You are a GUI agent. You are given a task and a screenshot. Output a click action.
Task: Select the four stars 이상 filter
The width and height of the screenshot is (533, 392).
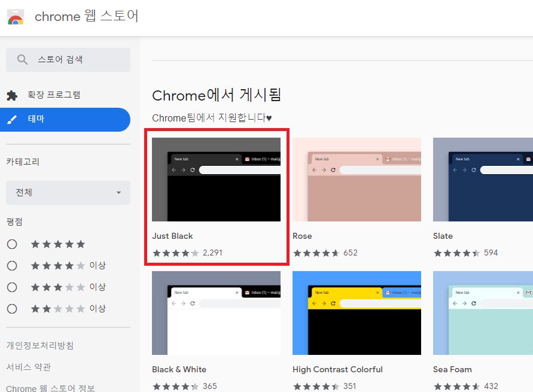12,266
